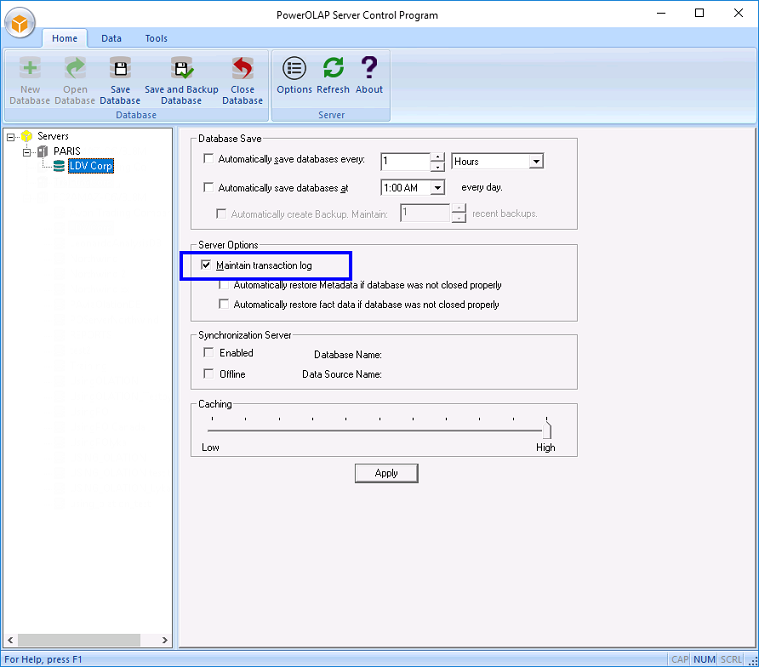
Task: Collapse the PARIS server tree node
Action: pos(27,152)
